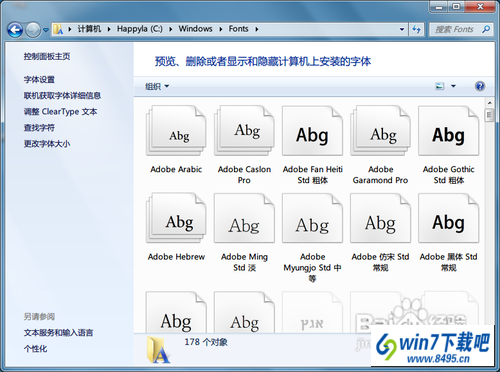Select Adobe Caslon Pro font icon
Screen dimensions: 500x372
pos(244,131)
